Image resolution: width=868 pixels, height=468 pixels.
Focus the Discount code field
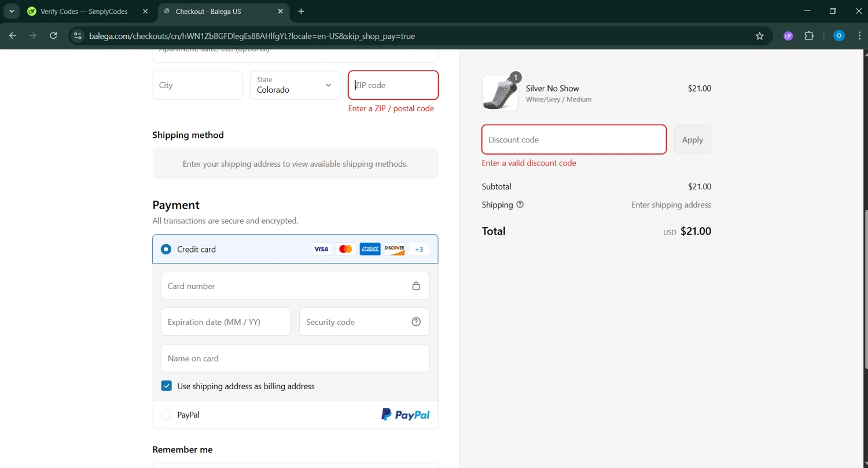(x=574, y=140)
